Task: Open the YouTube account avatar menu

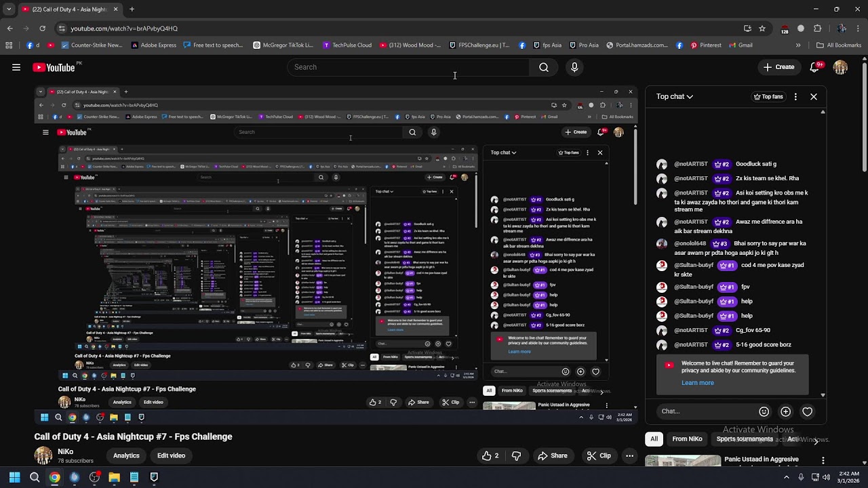Action: point(840,67)
